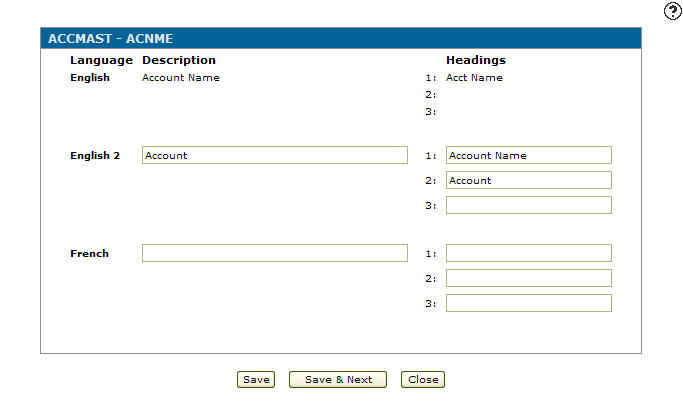Focus English 2 heading 1 field
The height and width of the screenshot is (415, 683).
coord(528,155)
